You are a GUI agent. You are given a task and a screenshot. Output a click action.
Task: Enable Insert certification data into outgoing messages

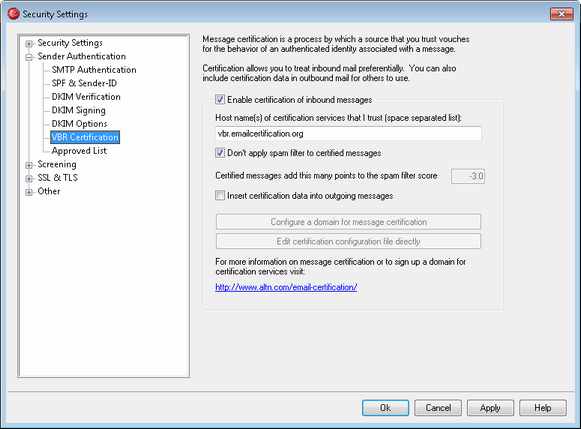220,195
